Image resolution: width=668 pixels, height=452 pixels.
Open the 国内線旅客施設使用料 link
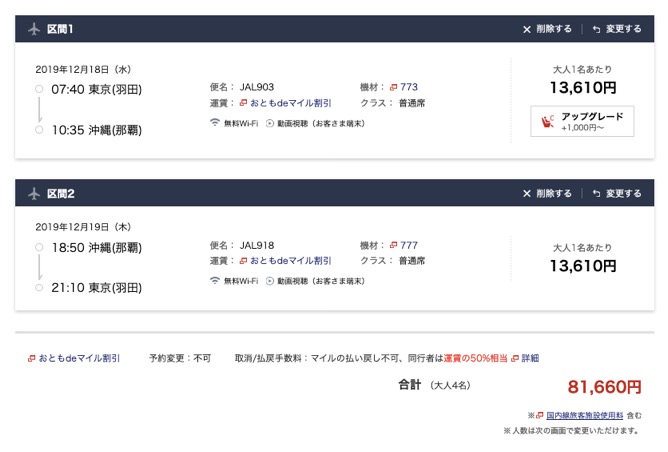584,415
